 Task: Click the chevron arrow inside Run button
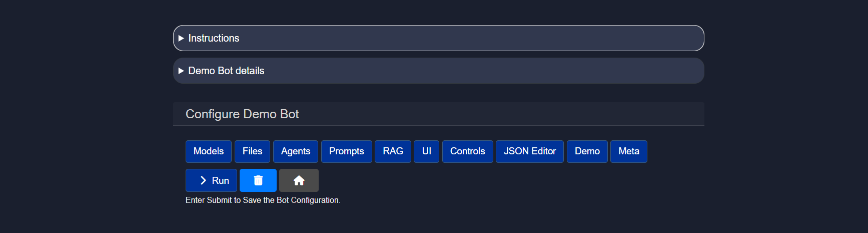(x=203, y=180)
